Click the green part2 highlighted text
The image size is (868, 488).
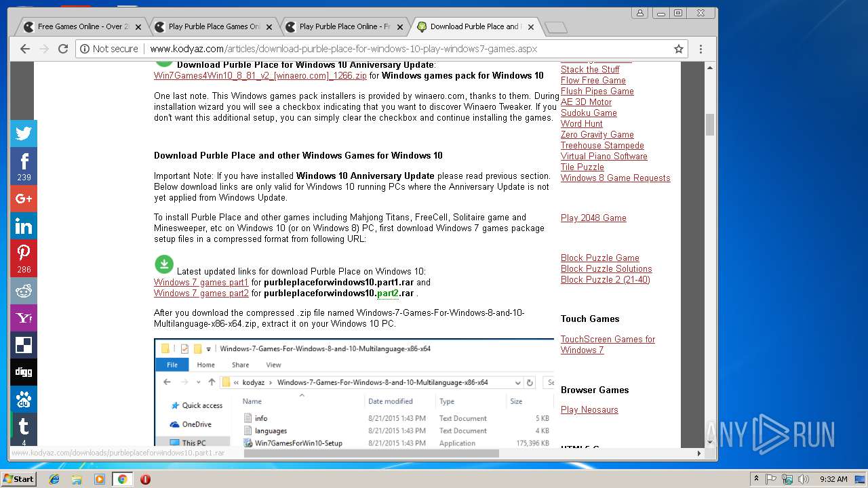(388, 293)
